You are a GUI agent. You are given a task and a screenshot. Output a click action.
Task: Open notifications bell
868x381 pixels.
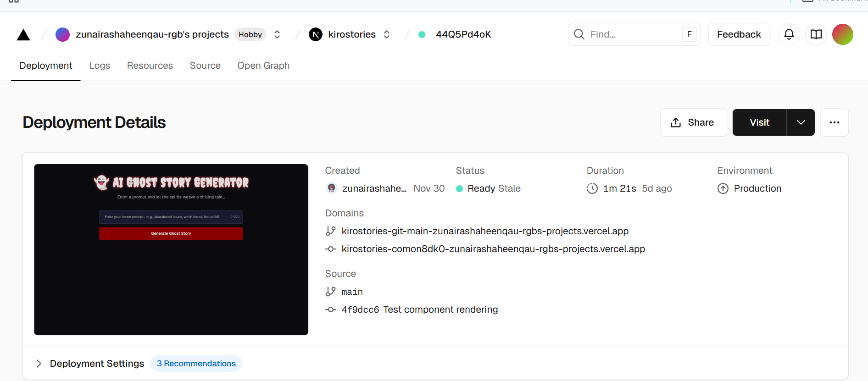789,34
